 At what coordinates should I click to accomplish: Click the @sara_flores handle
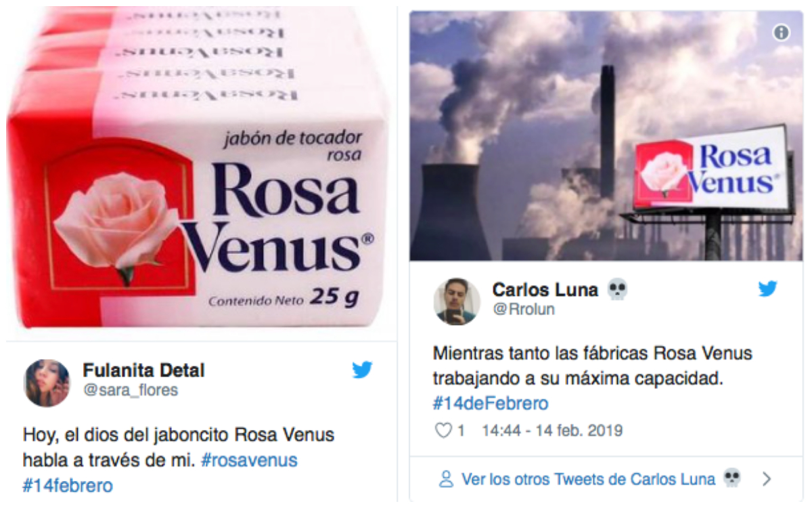[131, 390]
